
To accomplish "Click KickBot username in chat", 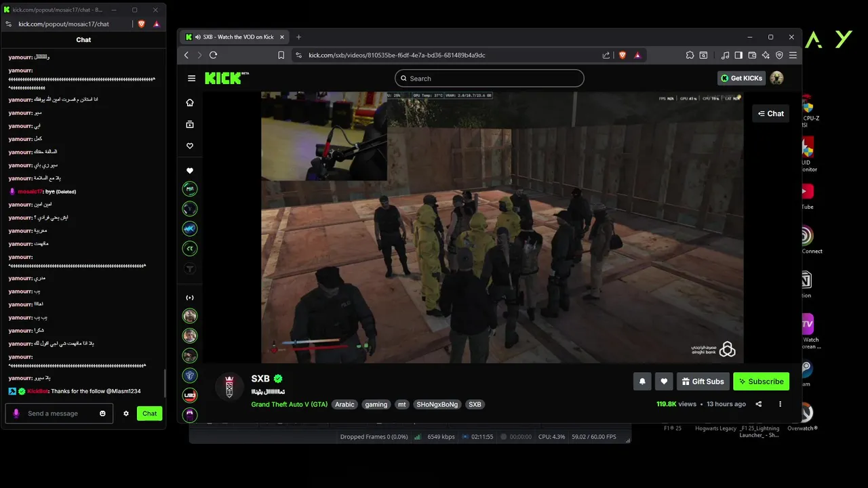I will pyautogui.click(x=38, y=392).
